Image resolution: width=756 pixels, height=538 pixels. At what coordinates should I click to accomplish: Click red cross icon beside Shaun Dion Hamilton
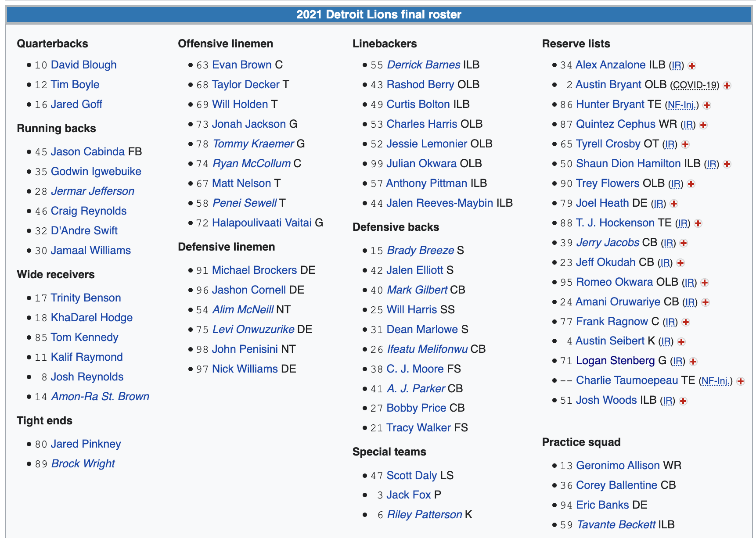tap(727, 164)
